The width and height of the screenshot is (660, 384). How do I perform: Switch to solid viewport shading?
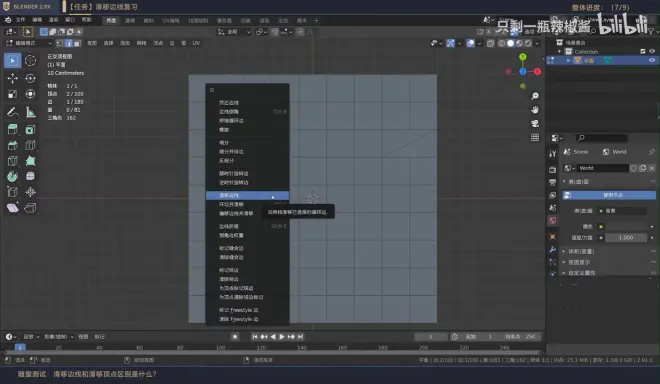point(511,43)
